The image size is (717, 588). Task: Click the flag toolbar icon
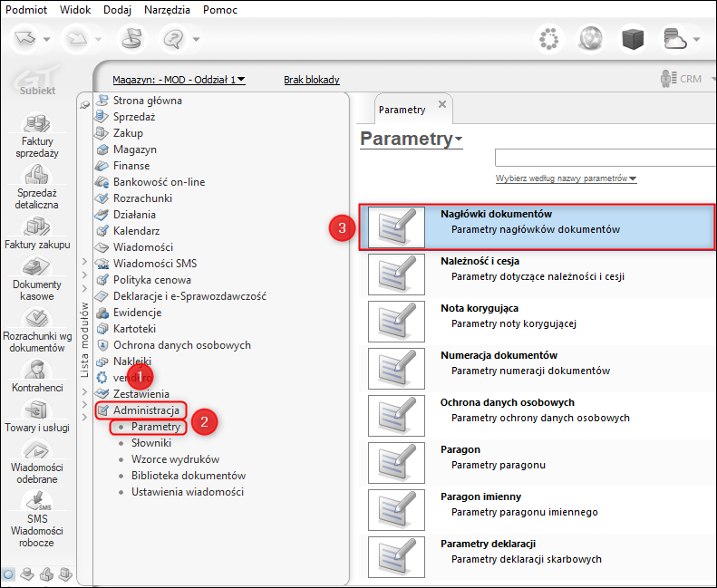(x=131, y=39)
